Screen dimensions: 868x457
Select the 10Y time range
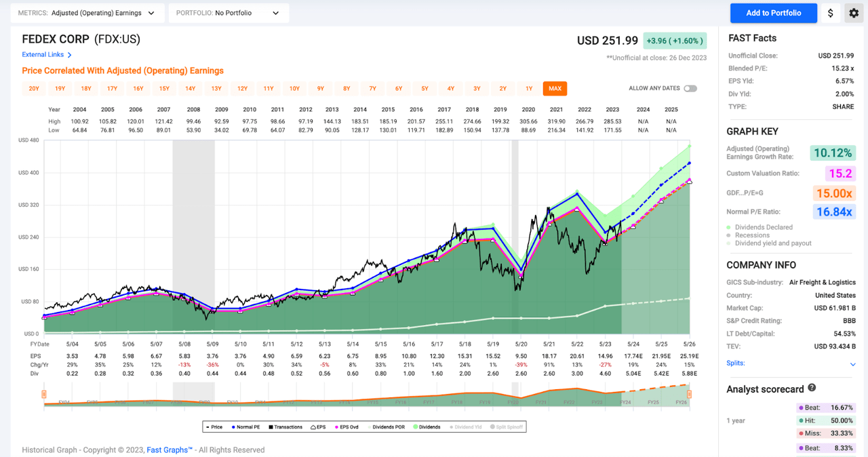pos(294,88)
